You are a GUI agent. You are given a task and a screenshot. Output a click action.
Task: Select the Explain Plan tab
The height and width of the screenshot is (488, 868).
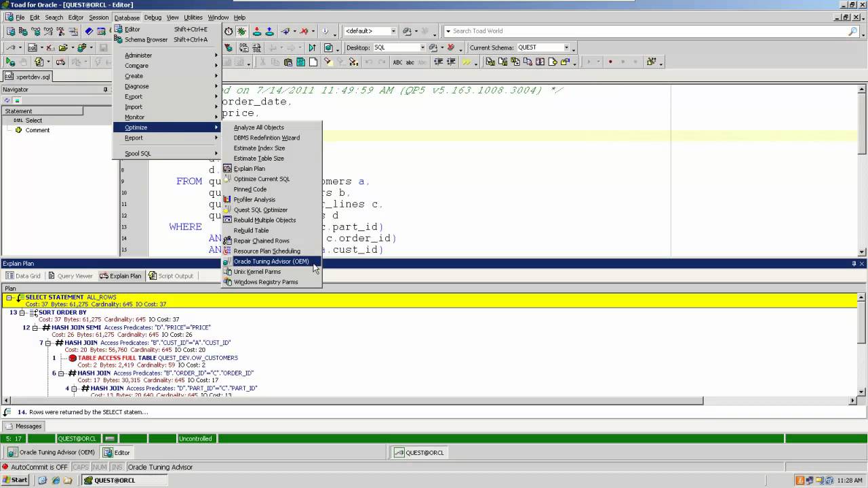pyautogui.click(x=121, y=276)
